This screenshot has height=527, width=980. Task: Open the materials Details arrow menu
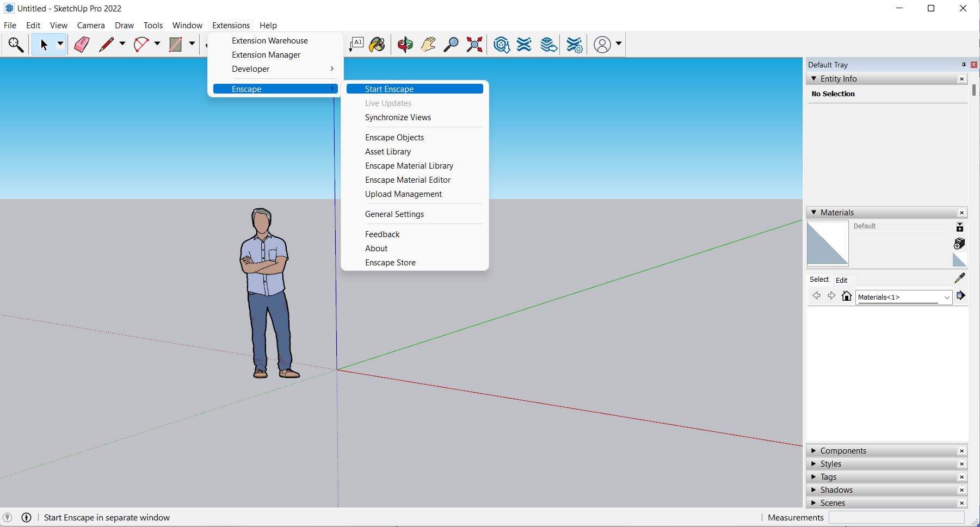click(x=961, y=295)
